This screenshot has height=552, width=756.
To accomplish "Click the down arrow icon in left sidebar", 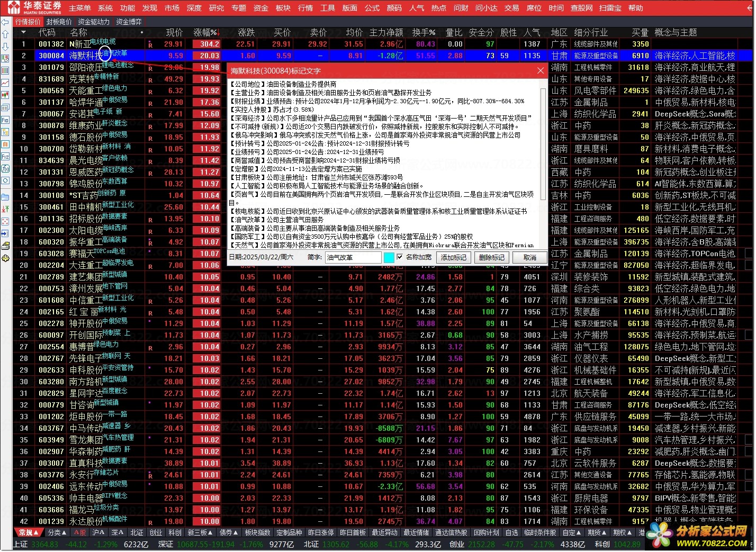I will pyautogui.click(x=5, y=46).
